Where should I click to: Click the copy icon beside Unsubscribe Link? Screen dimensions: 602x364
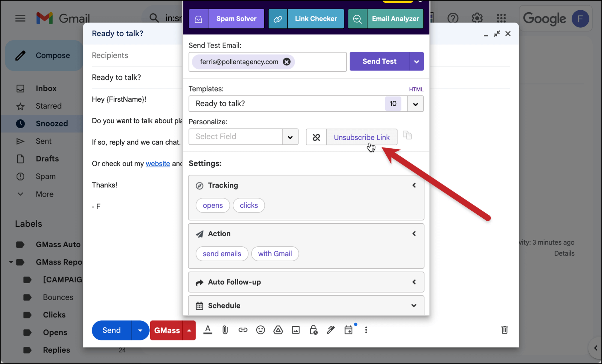[x=407, y=135]
